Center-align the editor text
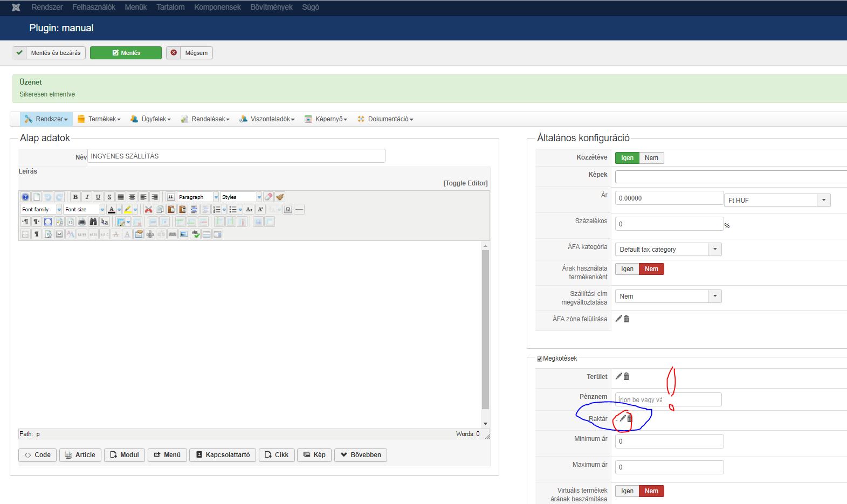The image size is (847, 504). [x=132, y=197]
